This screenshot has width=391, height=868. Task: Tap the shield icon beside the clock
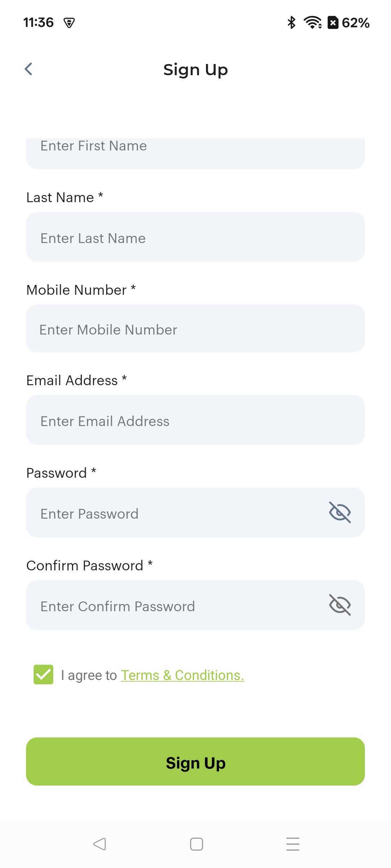[69, 23]
